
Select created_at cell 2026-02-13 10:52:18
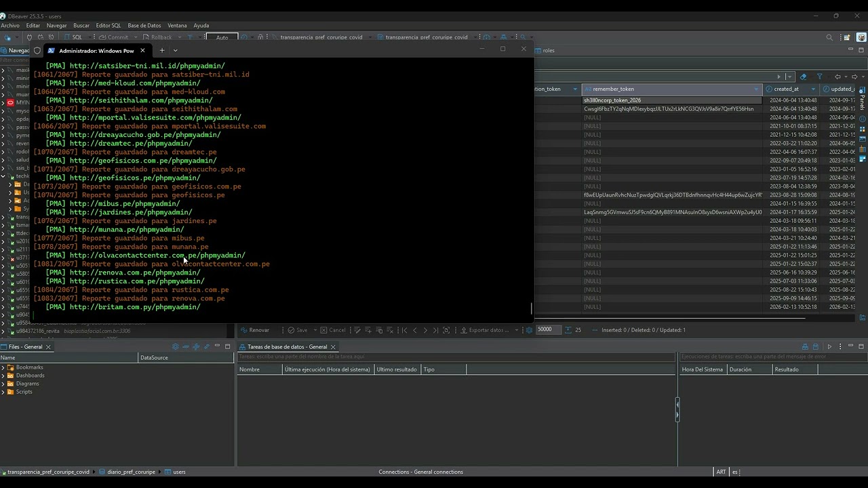tap(793, 307)
